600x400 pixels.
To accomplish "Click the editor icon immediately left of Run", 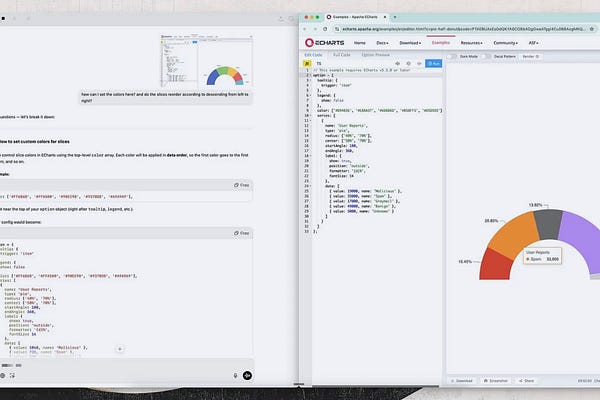I will pyautogui.click(x=419, y=64).
